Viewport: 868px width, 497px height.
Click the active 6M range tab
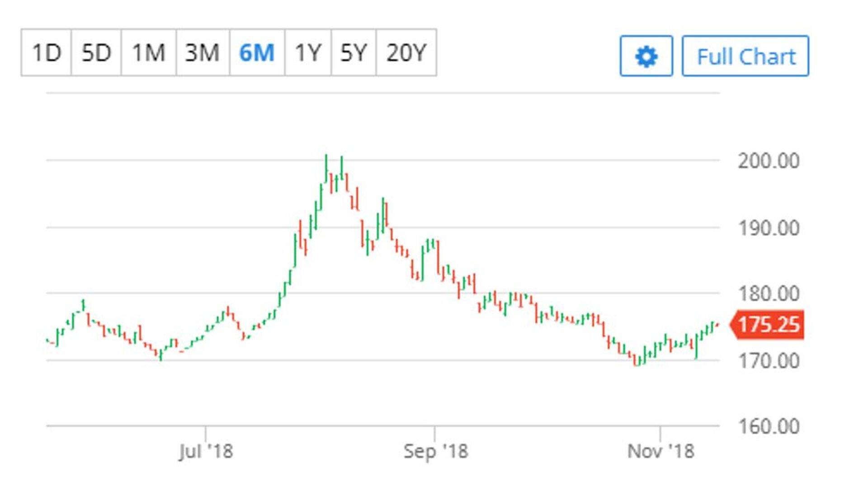257,52
